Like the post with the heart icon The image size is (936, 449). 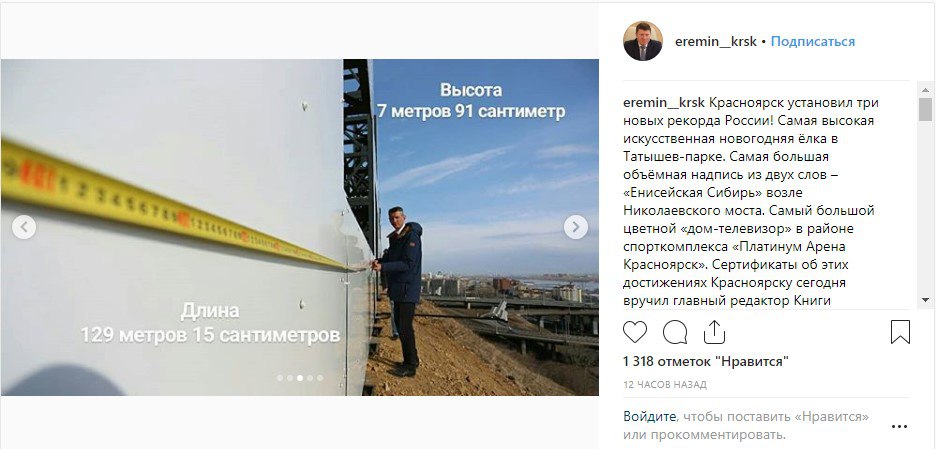[x=635, y=331]
